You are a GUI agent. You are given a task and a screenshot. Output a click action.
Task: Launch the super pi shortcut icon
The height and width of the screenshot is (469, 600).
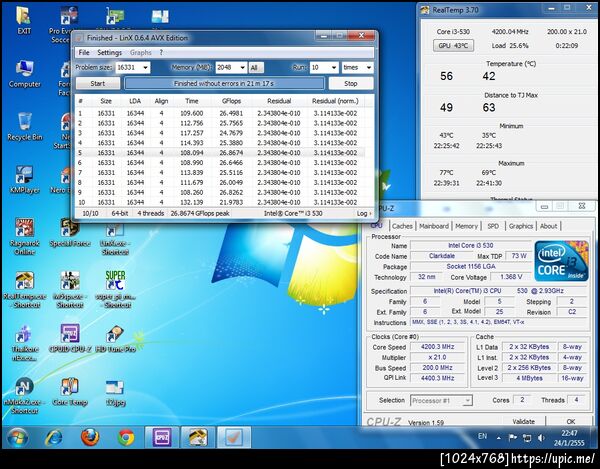(116, 290)
